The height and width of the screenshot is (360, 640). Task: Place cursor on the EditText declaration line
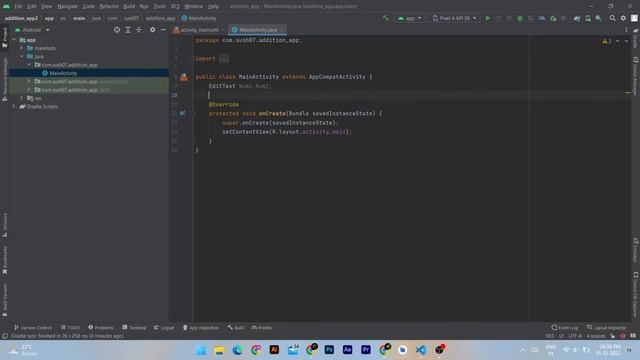pos(240,86)
